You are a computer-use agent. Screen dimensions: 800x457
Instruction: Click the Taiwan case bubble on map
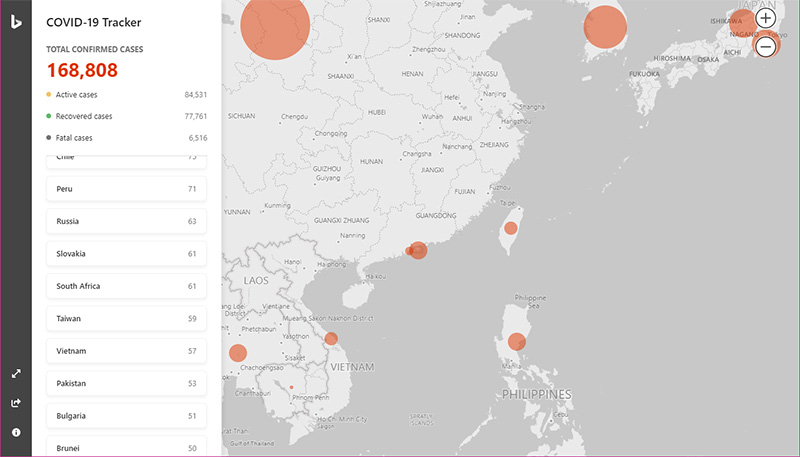tap(510, 228)
